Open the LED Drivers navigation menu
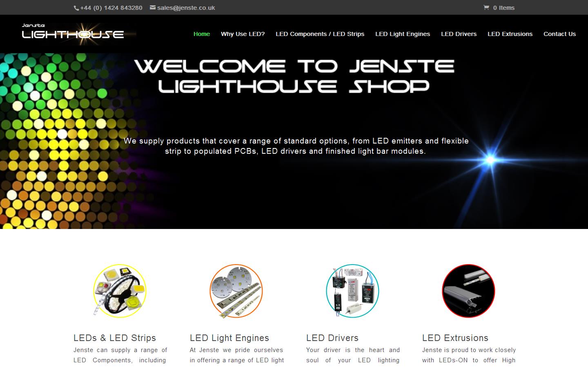588x368 pixels. click(x=459, y=34)
